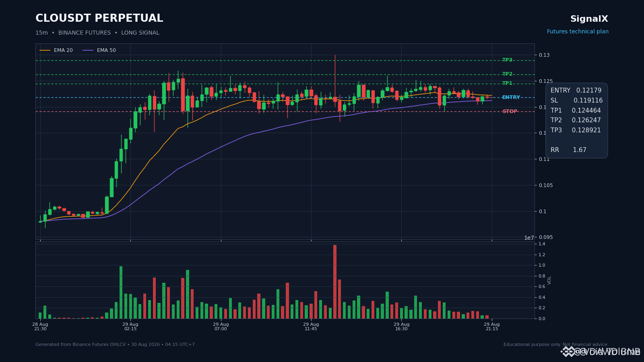This screenshot has height=362, width=644.
Task: Click the 29 Aug 16:30 time label
Action: (401, 327)
